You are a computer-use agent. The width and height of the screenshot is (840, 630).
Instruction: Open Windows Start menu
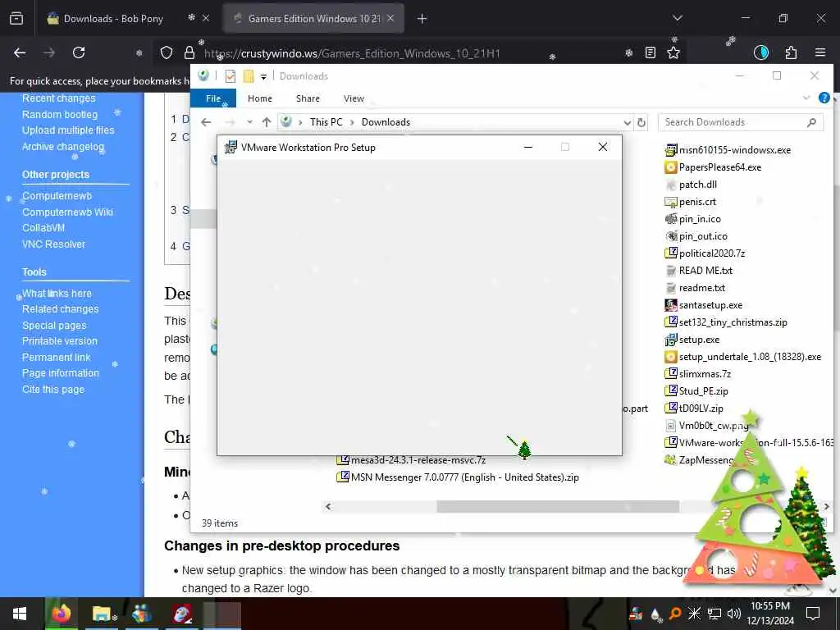pyautogui.click(x=20, y=614)
